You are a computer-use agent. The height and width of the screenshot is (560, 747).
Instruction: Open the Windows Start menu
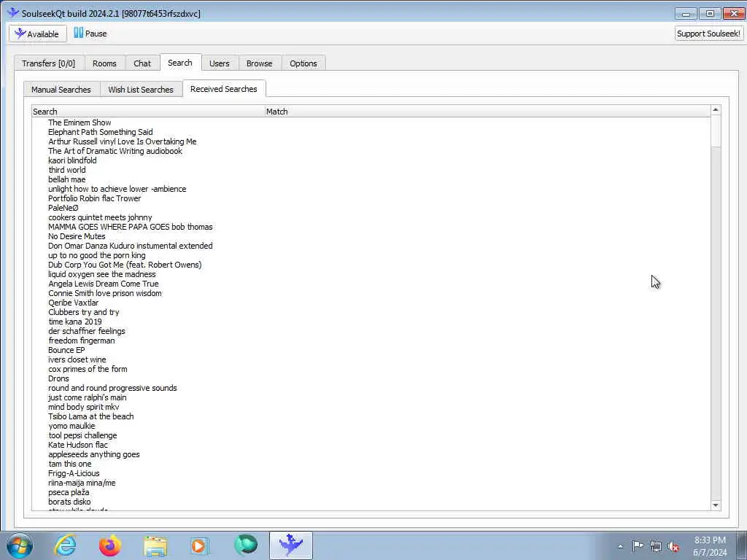coord(20,545)
